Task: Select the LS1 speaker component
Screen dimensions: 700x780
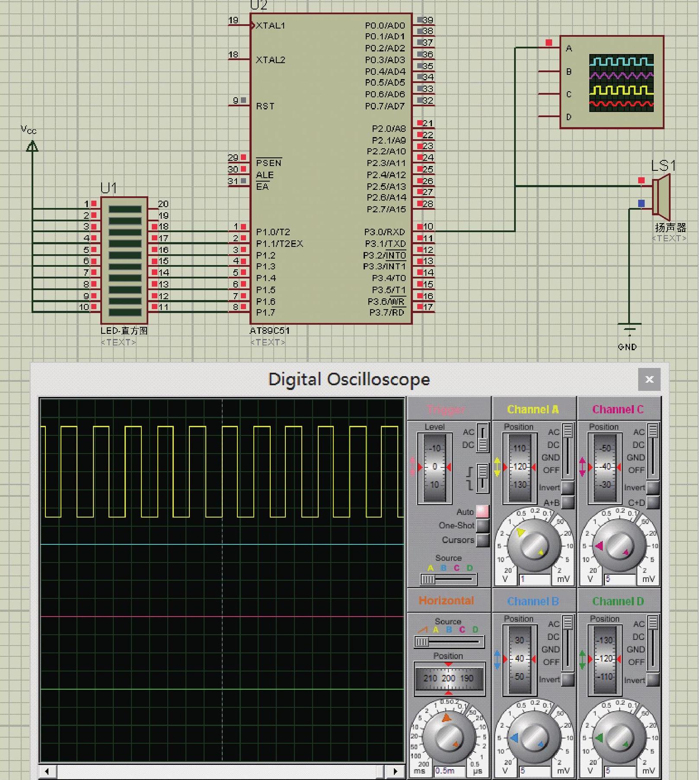Action: (662, 197)
